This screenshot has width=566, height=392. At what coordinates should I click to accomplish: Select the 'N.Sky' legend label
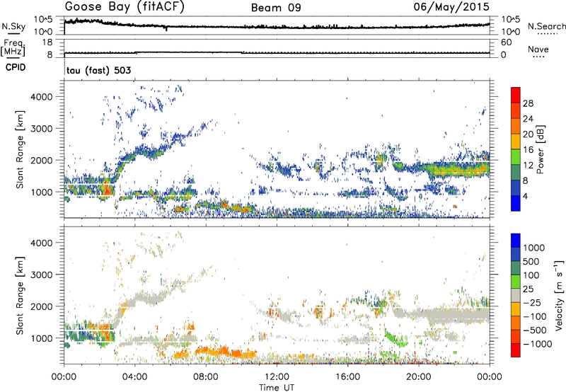[13, 26]
